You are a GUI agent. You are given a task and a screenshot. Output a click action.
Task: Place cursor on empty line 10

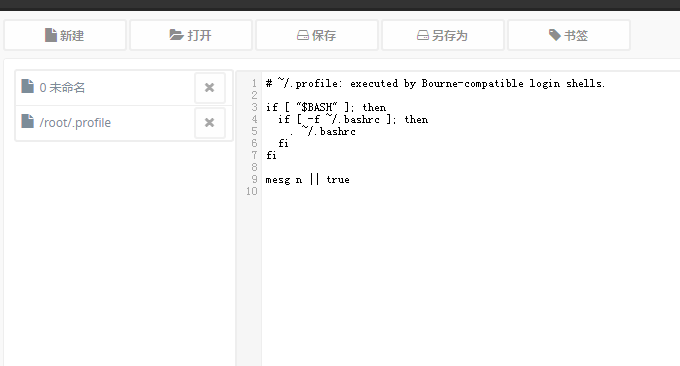point(471,191)
